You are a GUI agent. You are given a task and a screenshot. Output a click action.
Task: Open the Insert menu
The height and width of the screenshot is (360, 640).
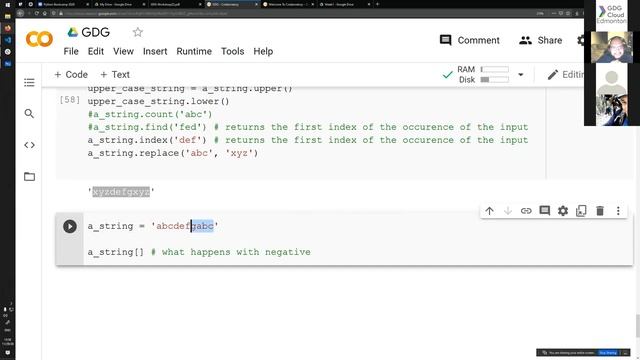[155, 51]
